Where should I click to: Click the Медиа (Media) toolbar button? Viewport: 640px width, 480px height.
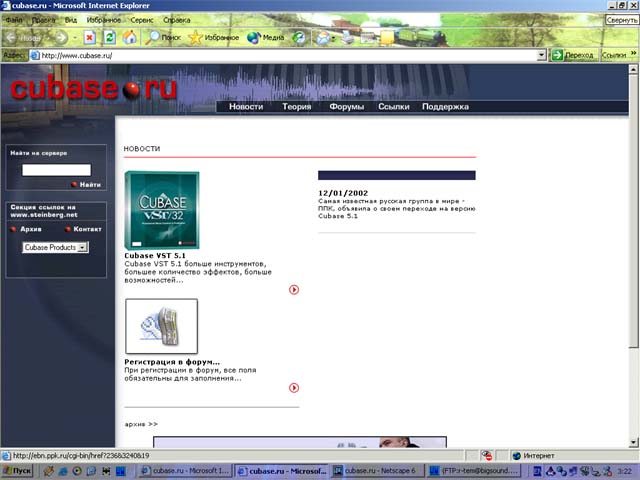[x=266, y=37]
